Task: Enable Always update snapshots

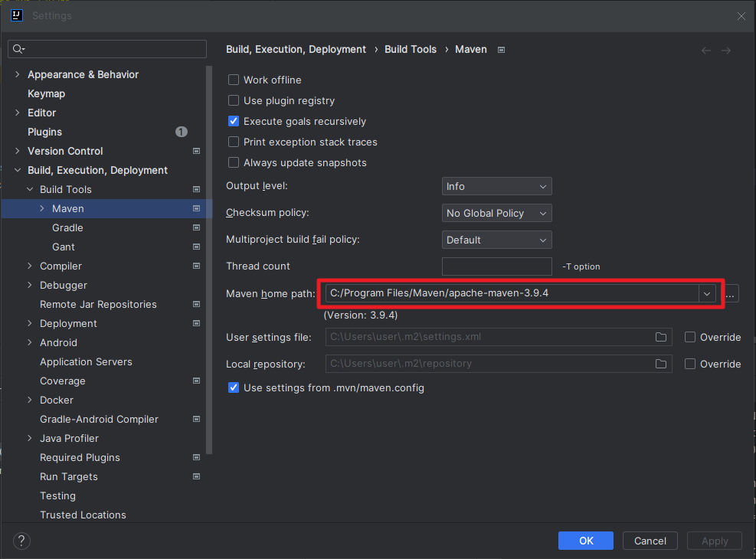Action: tap(234, 162)
